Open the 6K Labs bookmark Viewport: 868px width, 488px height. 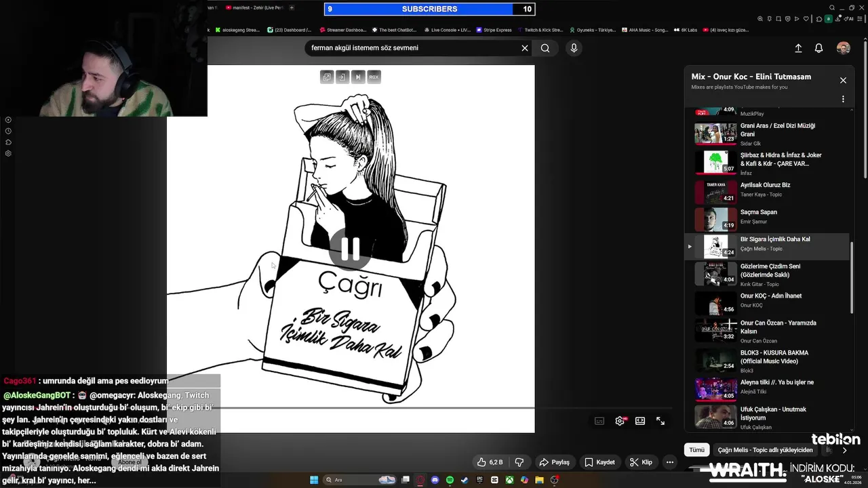(x=686, y=30)
